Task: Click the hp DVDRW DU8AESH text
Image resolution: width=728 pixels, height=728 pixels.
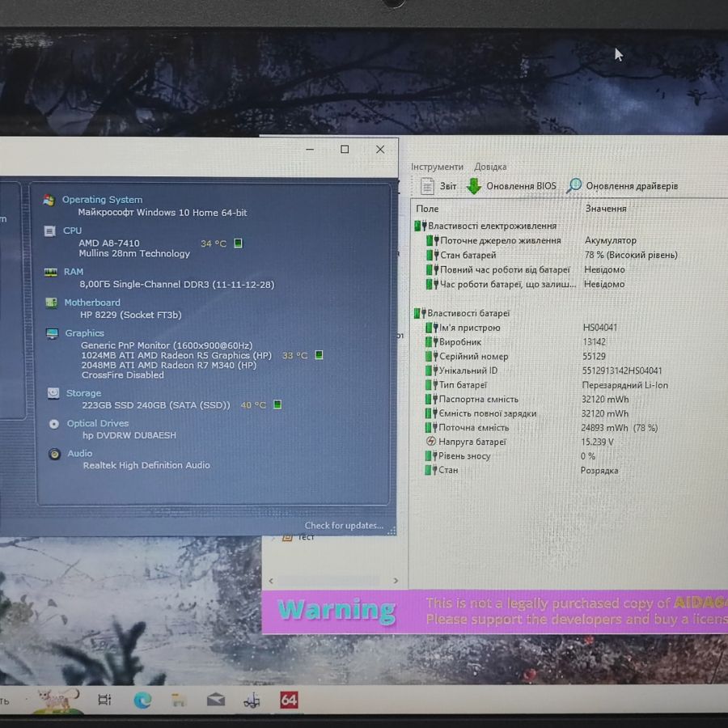Action: [x=129, y=435]
